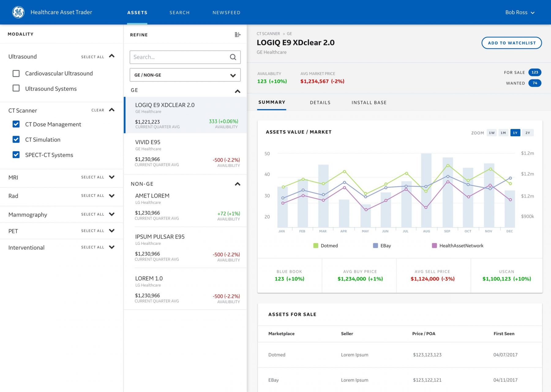Set chart zoom to 1Y
The width and height of the screenshot is (551, 392).
[x=515, y=133]
